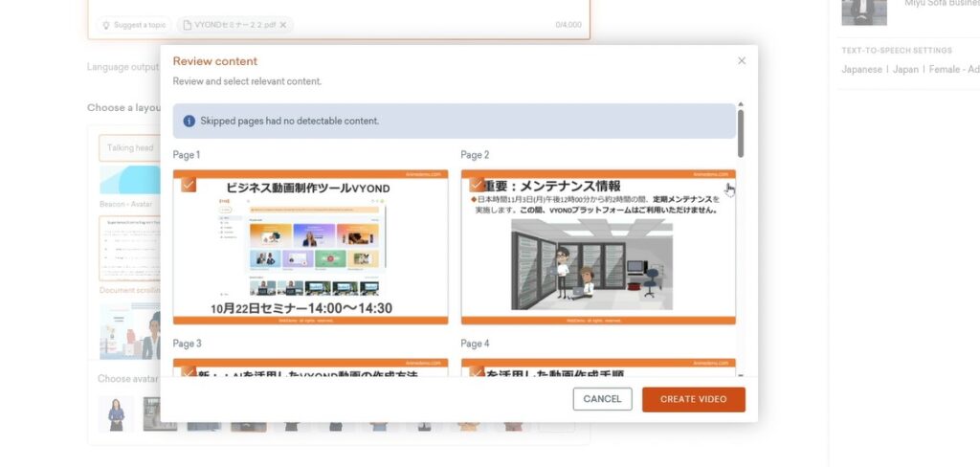Click the Suggest a topic lightbulb chip
Viewport: 980px width, 467px height.
[x=133, y=25]
